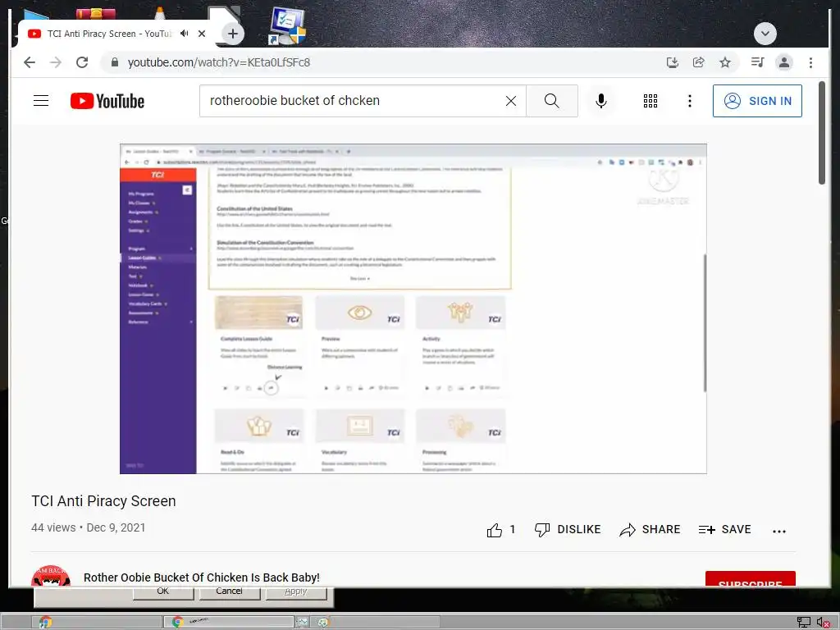Reload the page with the refresh icon

(x=82, y=62)
